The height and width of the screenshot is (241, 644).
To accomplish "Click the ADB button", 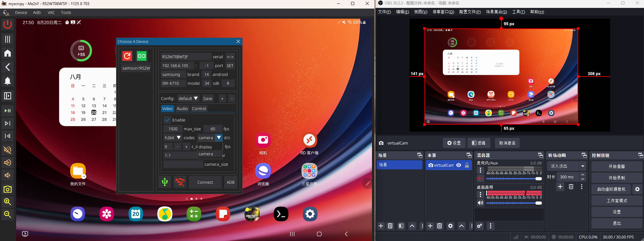I will 231,182.
